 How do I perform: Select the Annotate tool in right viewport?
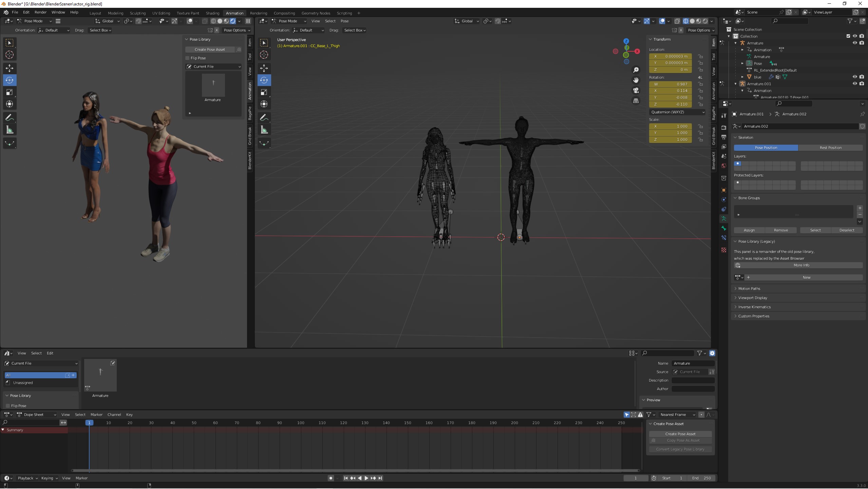coord(264,117)
